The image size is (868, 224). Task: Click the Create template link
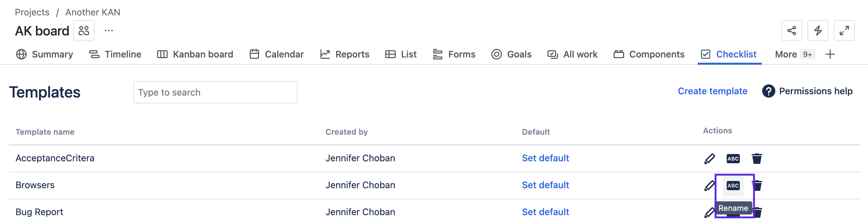coord(712,91)
